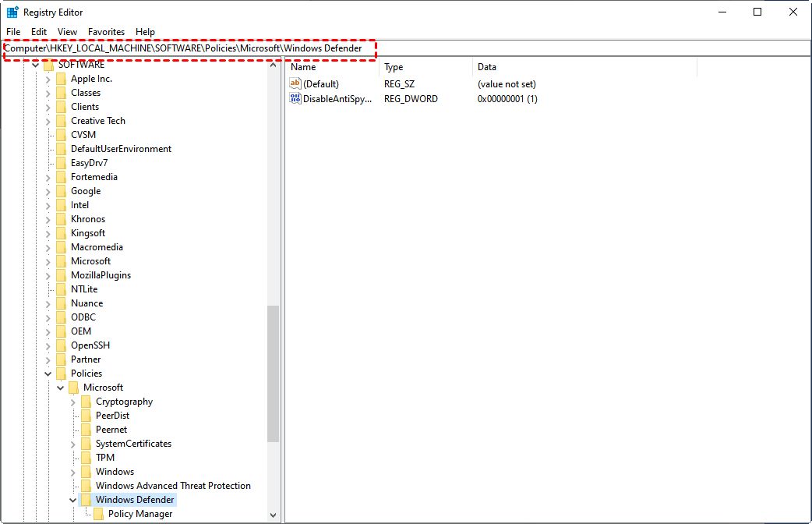Select the Creative Tech key label
The height and width of the screenshot is (524, 812).
[98, 121]
